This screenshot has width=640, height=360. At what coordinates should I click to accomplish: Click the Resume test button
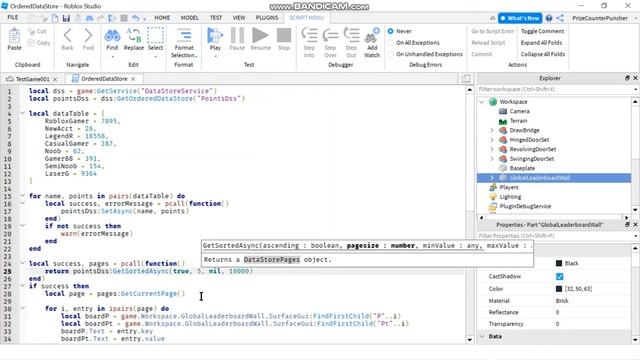point(260,36)
